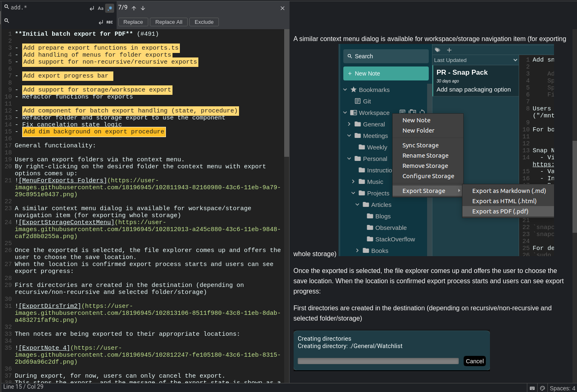
Task: Click the Workspace storage icon
Action: click(354, 112)
